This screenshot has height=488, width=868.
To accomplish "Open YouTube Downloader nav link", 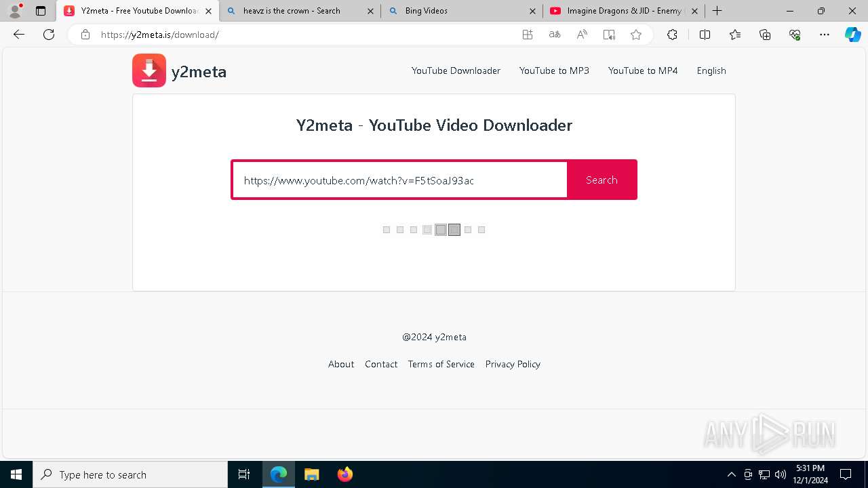I will pos(456,70).
